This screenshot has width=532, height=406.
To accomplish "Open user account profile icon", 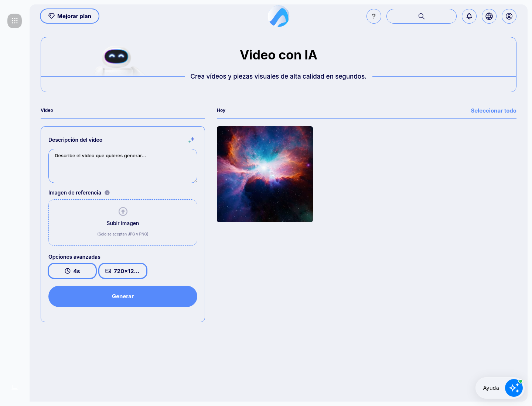I will [509, 16].
